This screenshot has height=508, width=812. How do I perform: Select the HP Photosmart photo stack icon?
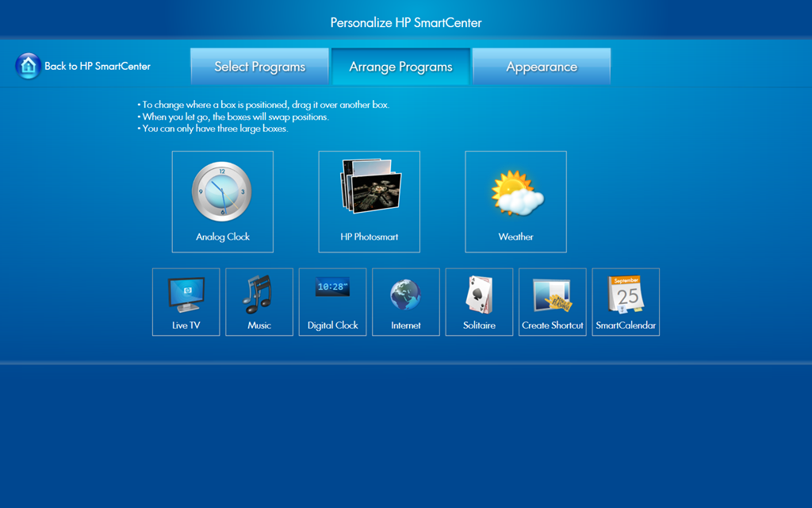click(370, 186)
